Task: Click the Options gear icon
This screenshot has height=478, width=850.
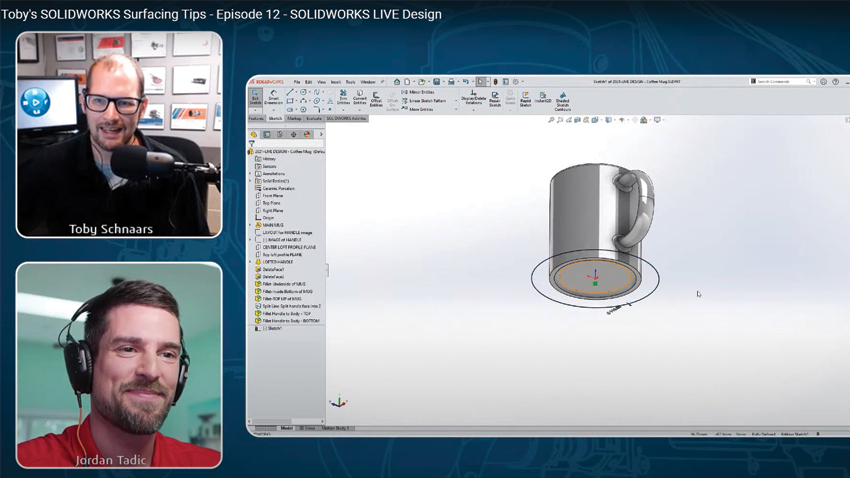Action: pos(516,82)
